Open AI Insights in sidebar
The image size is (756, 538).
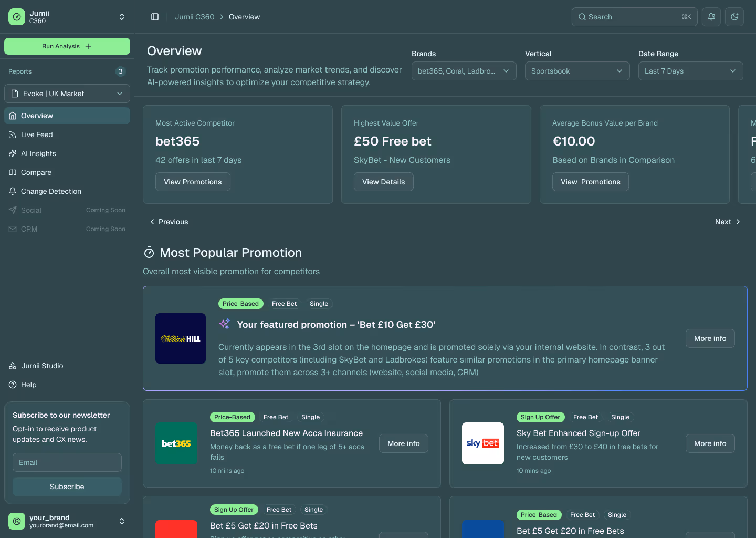[x=67, y=153]
